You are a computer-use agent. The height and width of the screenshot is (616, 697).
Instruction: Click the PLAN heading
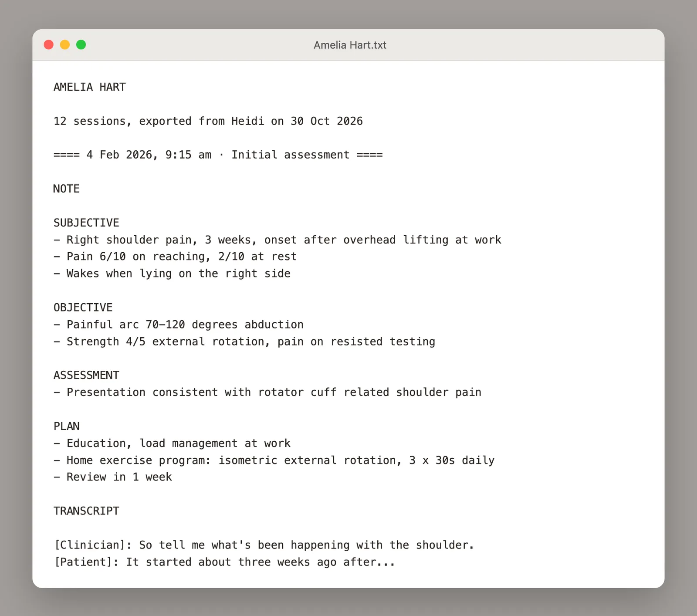[x=67, y=426]
